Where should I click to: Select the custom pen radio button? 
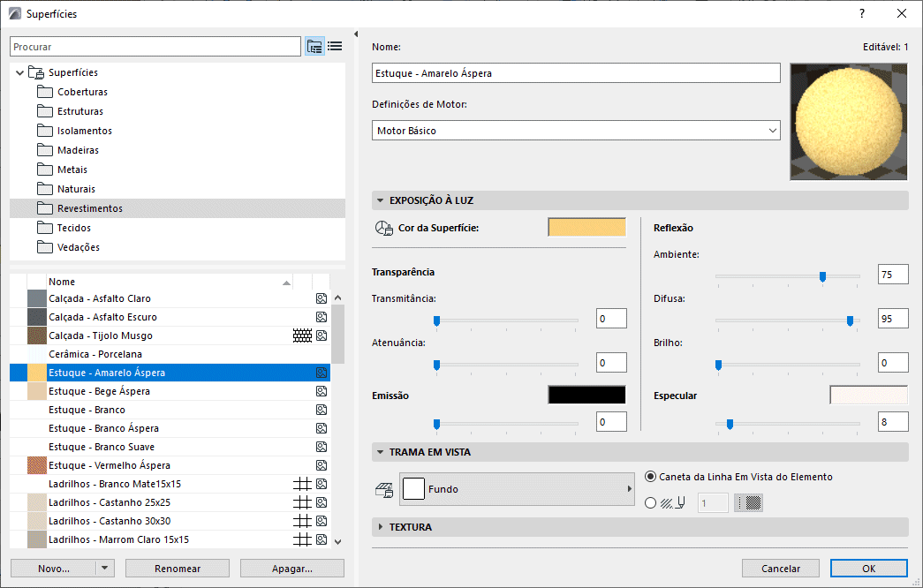tap(650, 503)
